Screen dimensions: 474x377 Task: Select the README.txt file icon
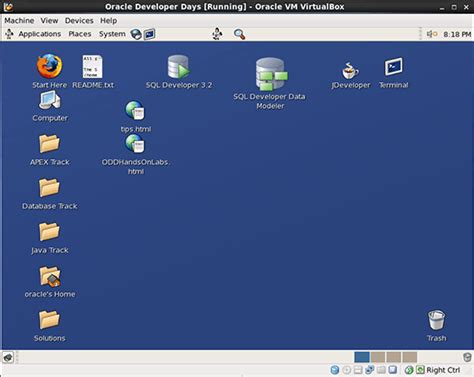click(x=92, y=66)
